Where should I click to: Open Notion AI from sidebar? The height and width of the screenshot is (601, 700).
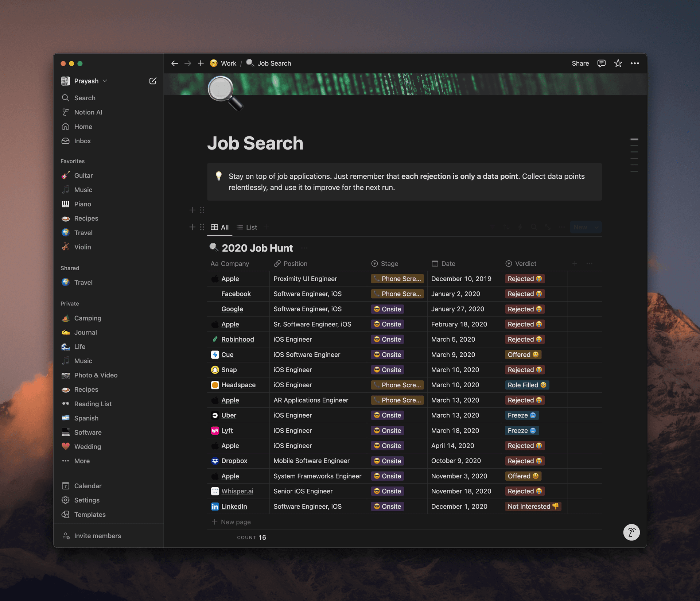(x=88, y=111)
